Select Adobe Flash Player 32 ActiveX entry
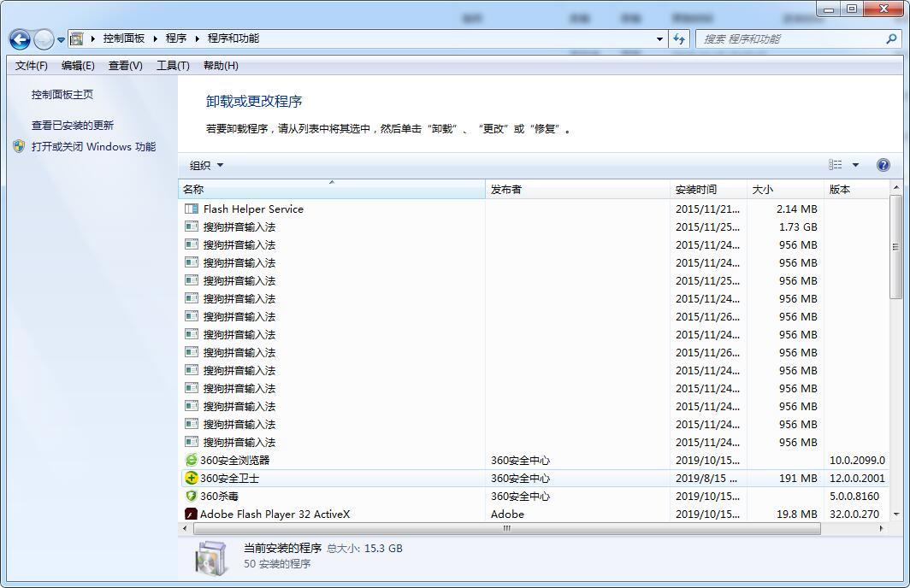Image resolution: width=910 pixels, height=588 pixels. (275, 514)
